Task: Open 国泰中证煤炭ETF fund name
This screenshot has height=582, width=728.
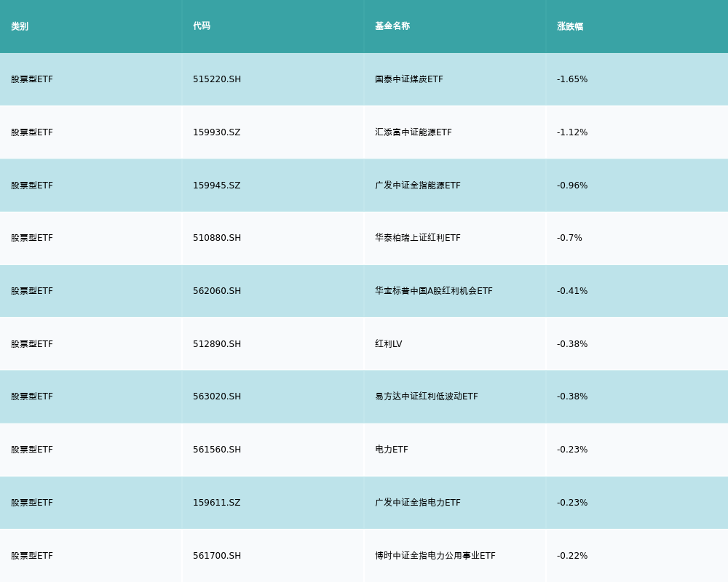Action: pyautogui.click(x=408, y=79)
